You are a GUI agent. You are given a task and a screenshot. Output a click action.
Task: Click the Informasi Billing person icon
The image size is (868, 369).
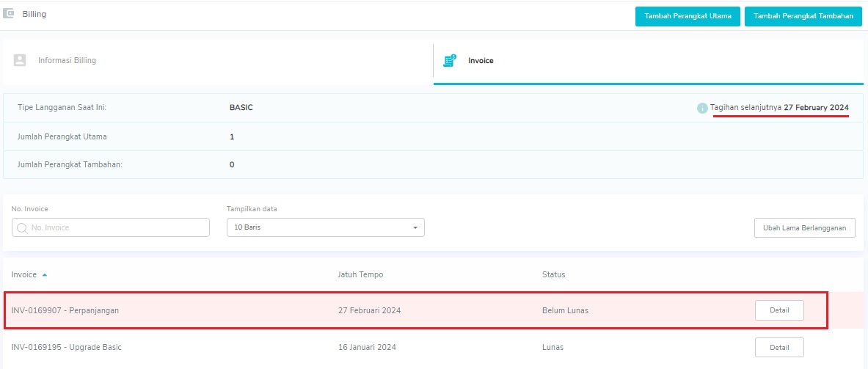click(20, 60)
